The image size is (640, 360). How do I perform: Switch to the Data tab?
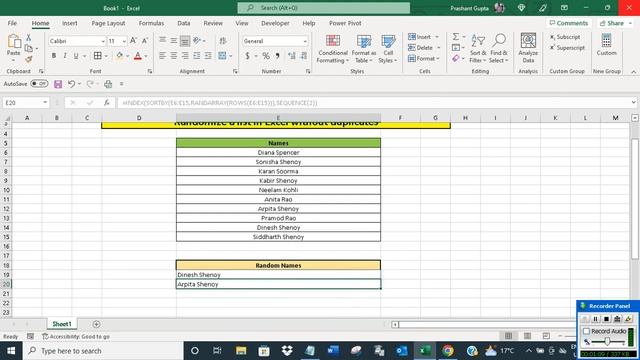184,23
